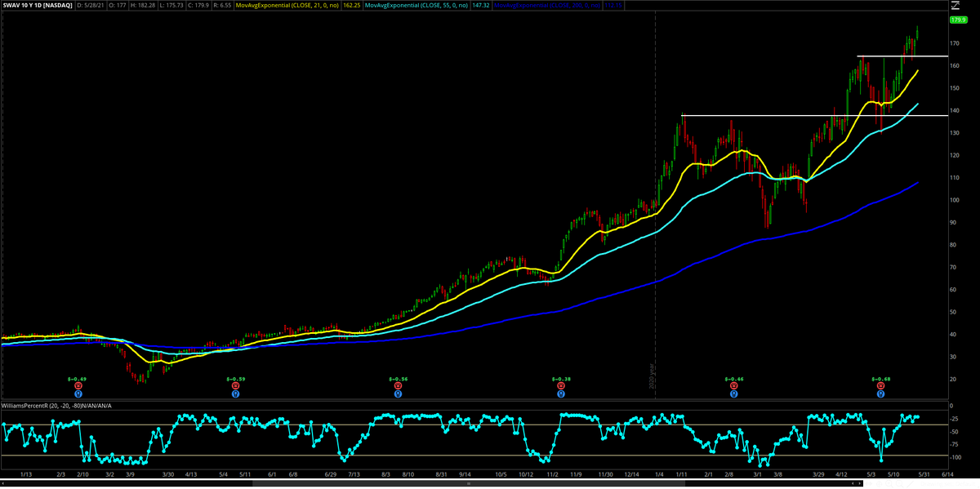The width and height of the screenshot is (980, 489).
Task: Click the 170 price axis label
Action: [955, 43]
